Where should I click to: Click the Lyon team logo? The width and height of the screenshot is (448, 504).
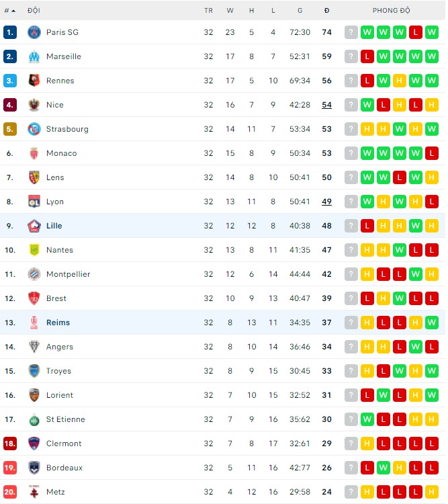tap(34, 202)
